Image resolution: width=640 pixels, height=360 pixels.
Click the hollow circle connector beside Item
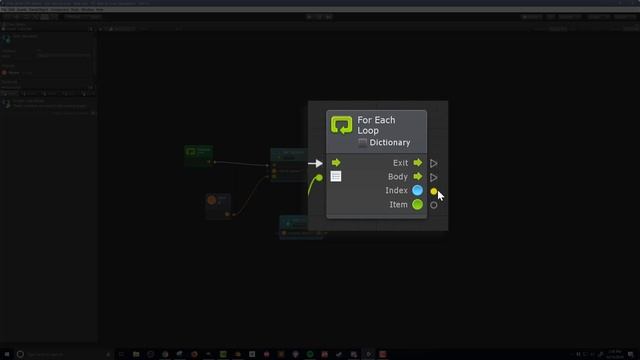point(433,205)
